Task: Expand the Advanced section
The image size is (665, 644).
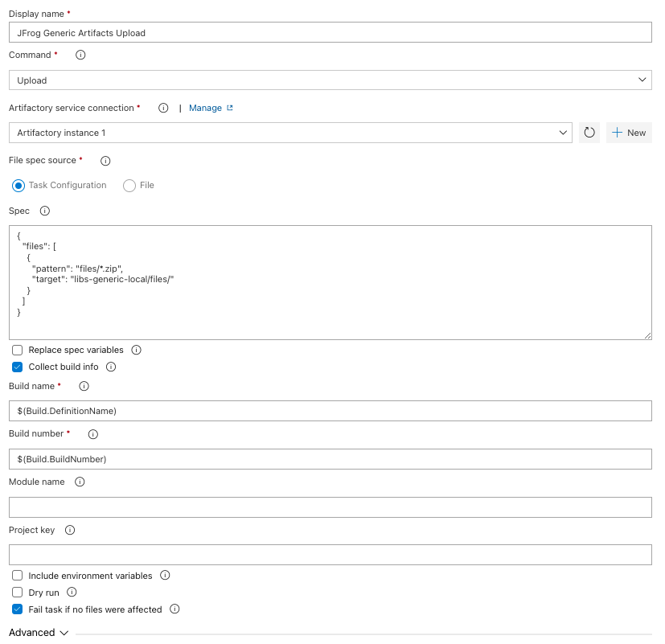Action: click(38, 632)
